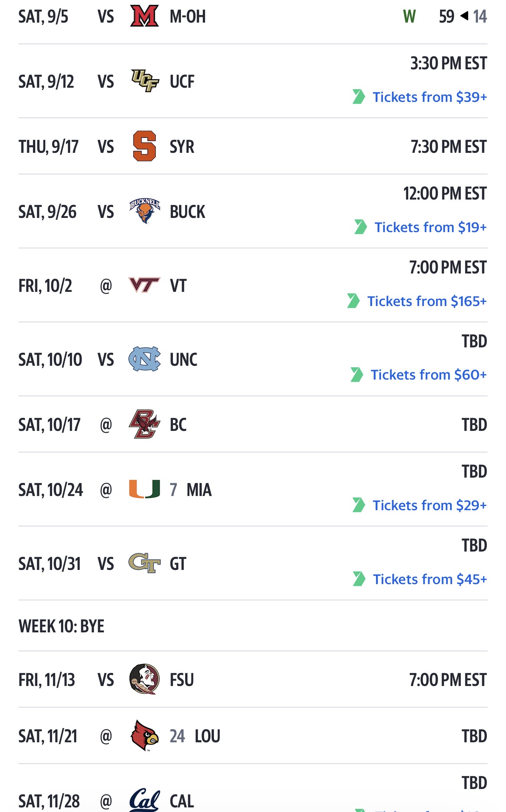Screen dimensions: 506x812
Task: Open the Cal script logo
Action: click(x=145, y=800)
